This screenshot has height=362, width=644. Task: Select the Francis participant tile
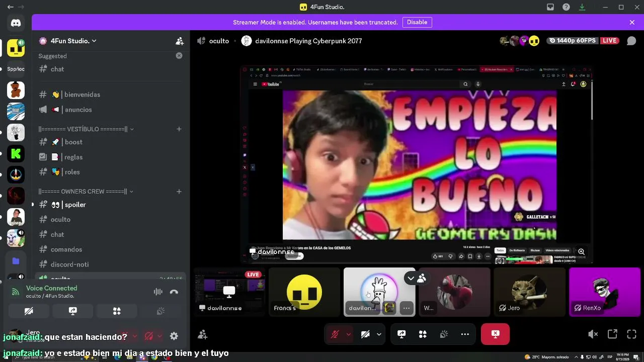(x=304, y=292)
